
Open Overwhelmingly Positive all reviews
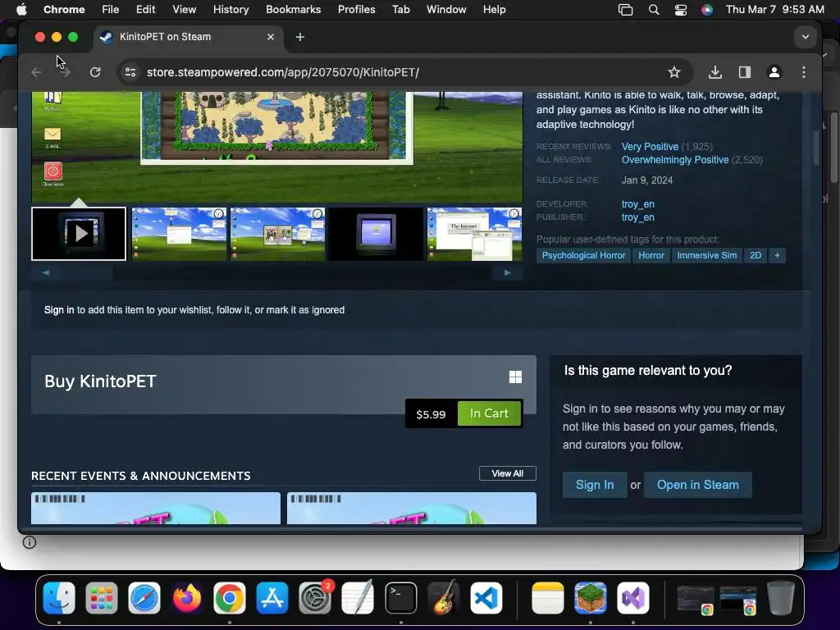[x=675, y=160]
